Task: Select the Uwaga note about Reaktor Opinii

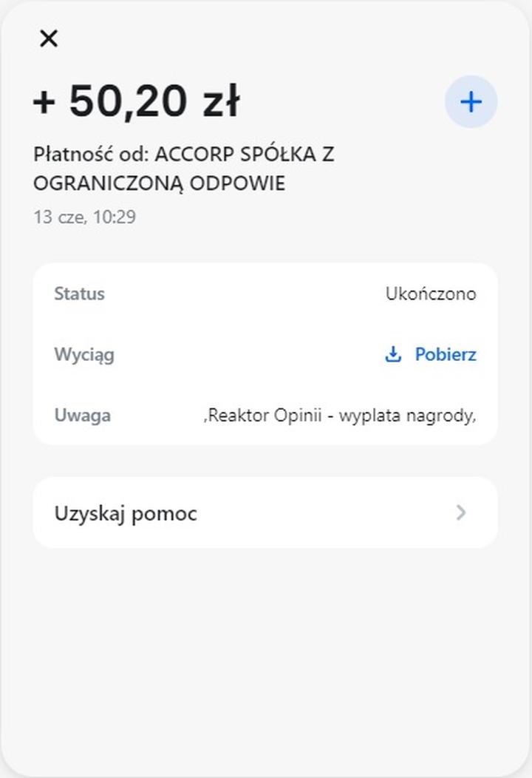Action: tap(340, 416)
